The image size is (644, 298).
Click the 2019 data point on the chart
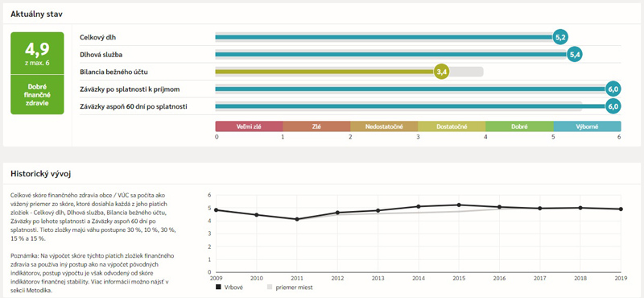click(621, 209)
